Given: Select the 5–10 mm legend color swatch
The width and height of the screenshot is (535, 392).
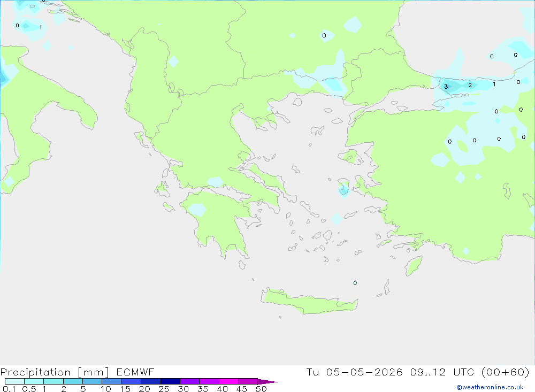Looking at the screenshot, I should [x=93, y=381].
